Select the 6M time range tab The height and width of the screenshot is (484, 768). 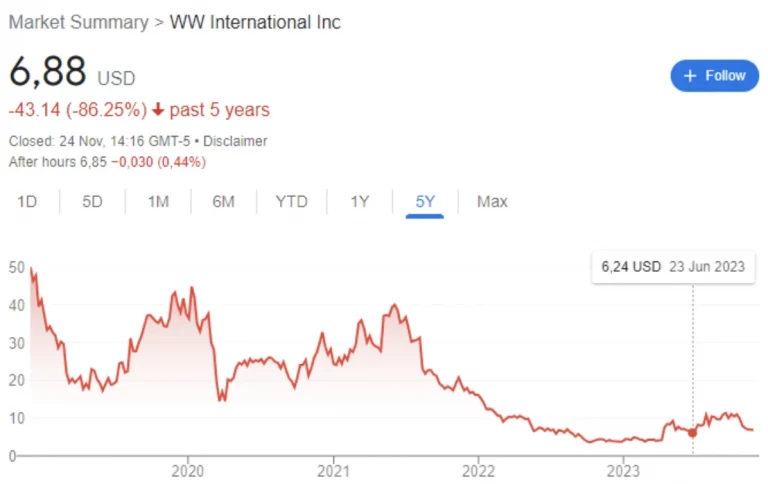pyautogui.click(x=223, y=201)
